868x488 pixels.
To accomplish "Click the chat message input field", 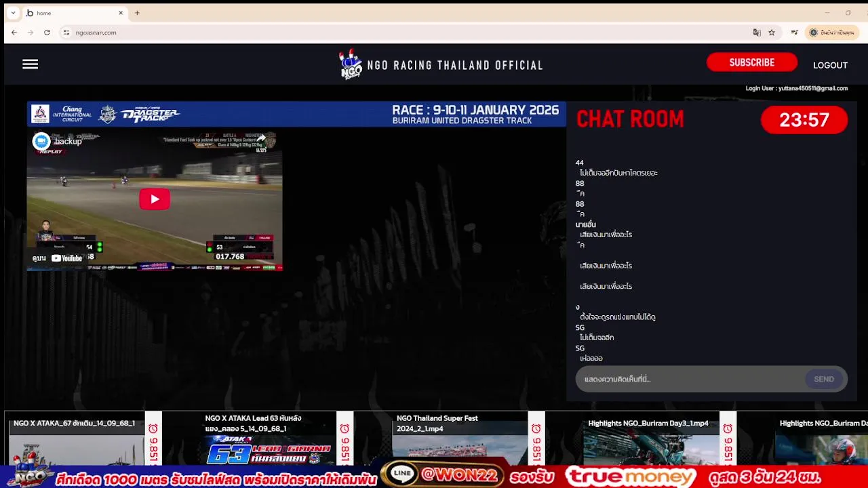I will click(690, 379).
